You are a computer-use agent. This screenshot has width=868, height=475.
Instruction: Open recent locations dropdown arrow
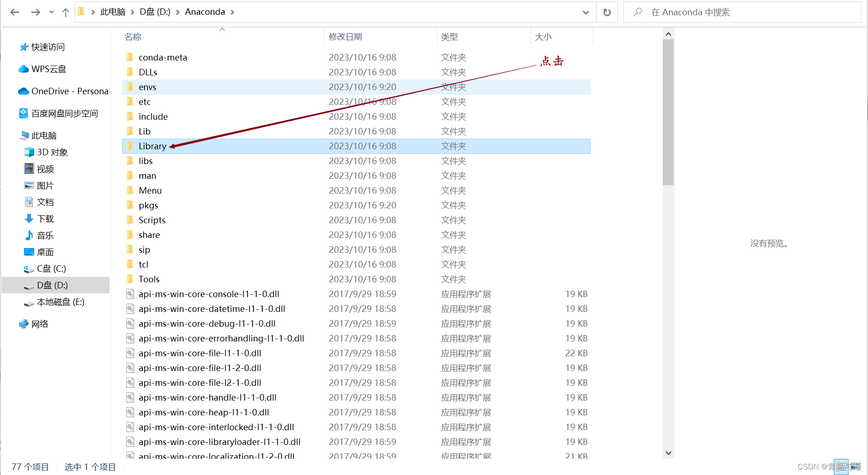pyautogui.click(x=51, y=12)
